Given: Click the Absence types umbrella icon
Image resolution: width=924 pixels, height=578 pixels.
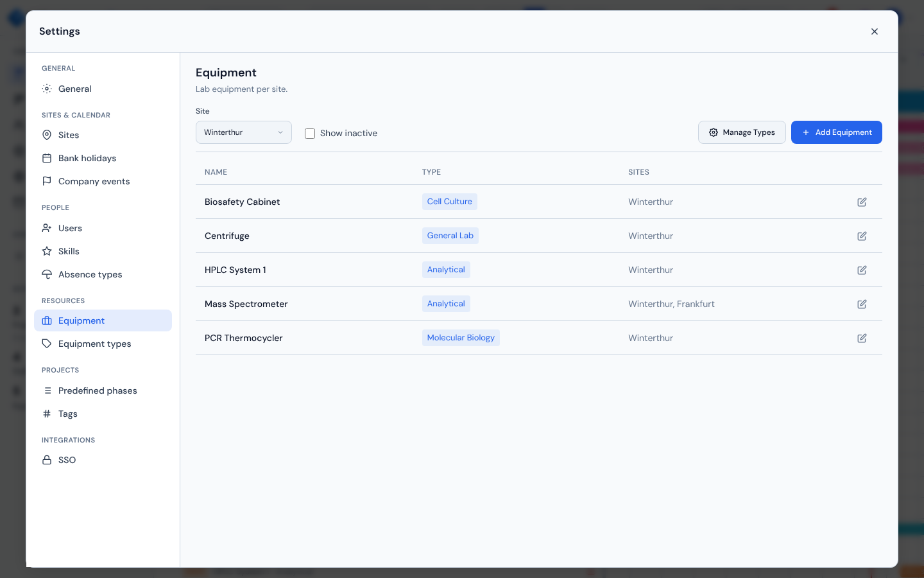Looking at the screenshot, I should click(47, 274).
